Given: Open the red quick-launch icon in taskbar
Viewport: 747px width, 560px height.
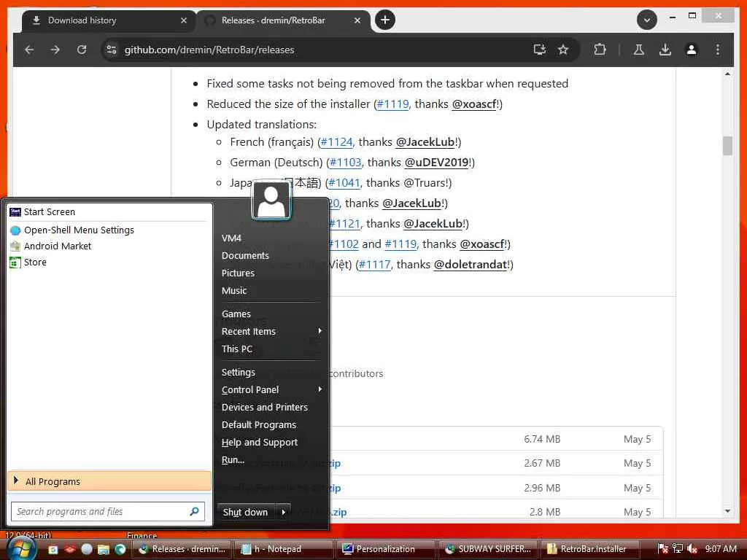Looking at the screenshot, I should tap(70, 549).
